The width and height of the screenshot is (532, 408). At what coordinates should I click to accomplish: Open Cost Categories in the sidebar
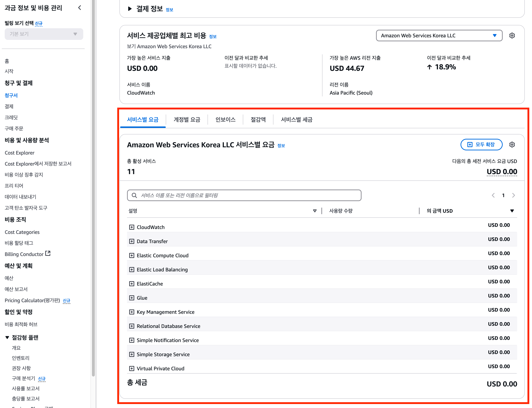pos(22,232)
